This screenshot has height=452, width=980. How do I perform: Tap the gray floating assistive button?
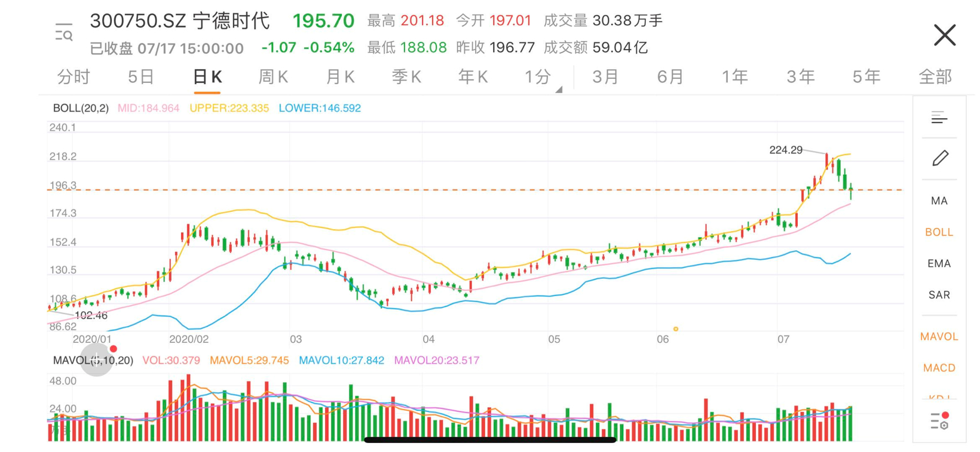pyautogui.click(x=97, y=359)
